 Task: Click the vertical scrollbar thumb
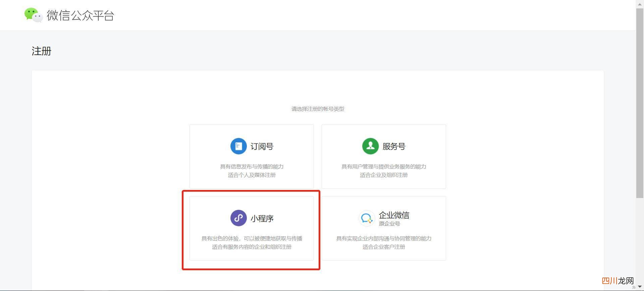640,103
